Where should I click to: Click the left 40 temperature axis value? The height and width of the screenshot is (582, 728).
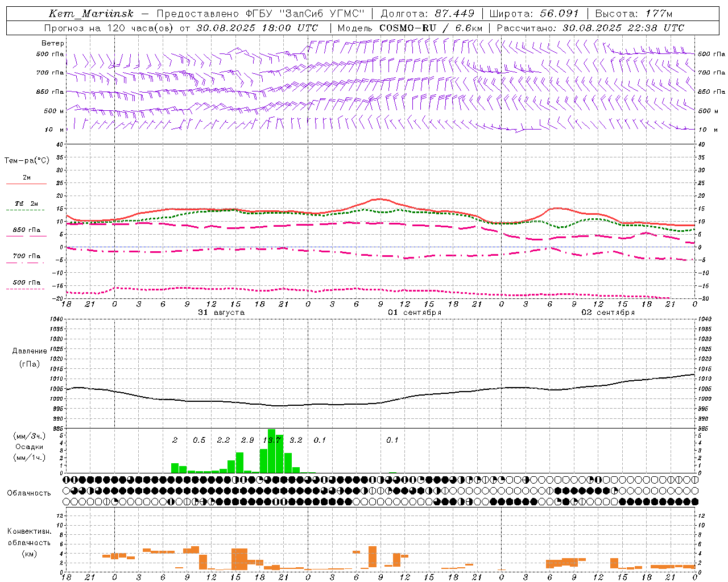60,144
